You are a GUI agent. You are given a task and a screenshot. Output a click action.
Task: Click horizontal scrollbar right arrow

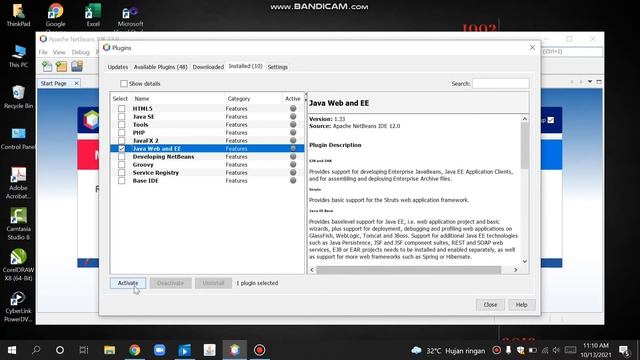[516, 270]
